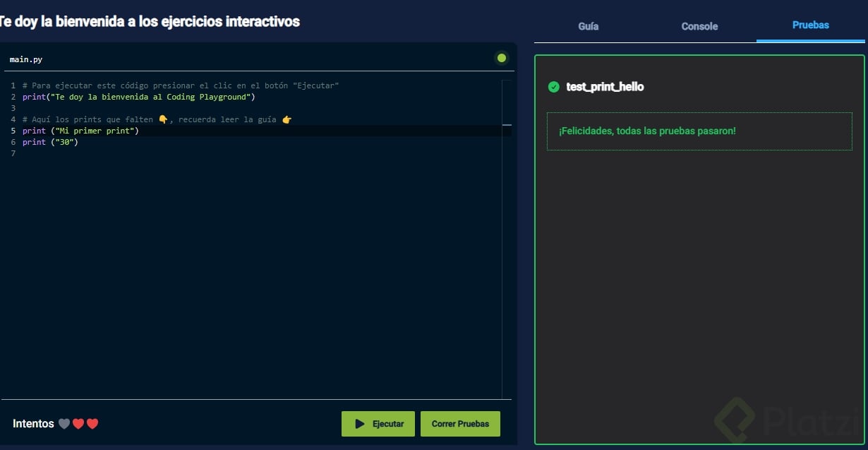Click the gray used-attempt heart icon
Image resolution: width=868 pixels, height=450 pixels.
[x=64, y=424]
